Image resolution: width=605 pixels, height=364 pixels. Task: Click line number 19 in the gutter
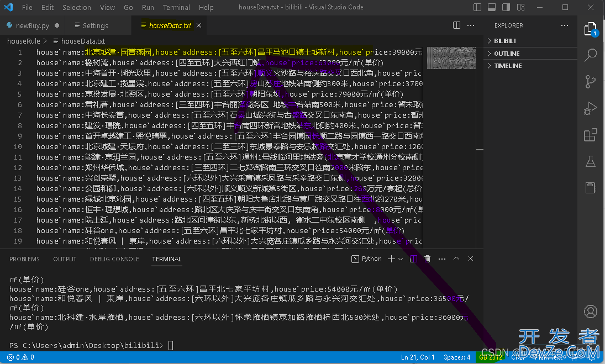pyautogui.click(x=18, y=241)
